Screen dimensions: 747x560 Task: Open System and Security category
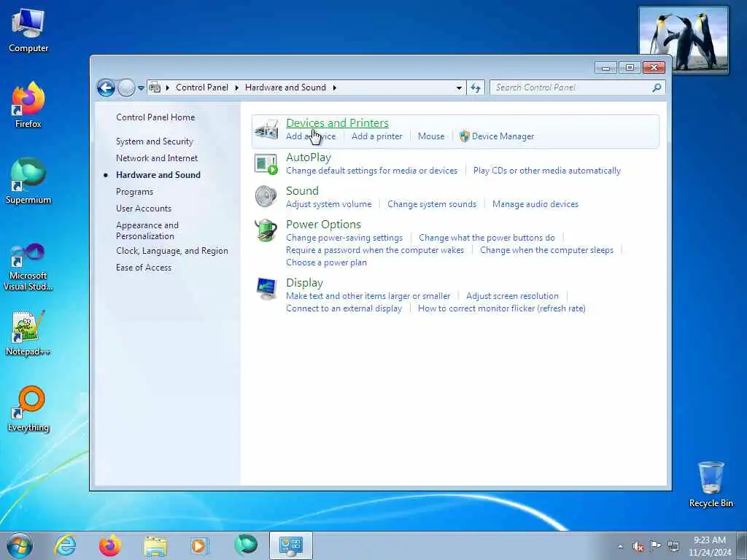pyautogui.click(x=155, y=141)
